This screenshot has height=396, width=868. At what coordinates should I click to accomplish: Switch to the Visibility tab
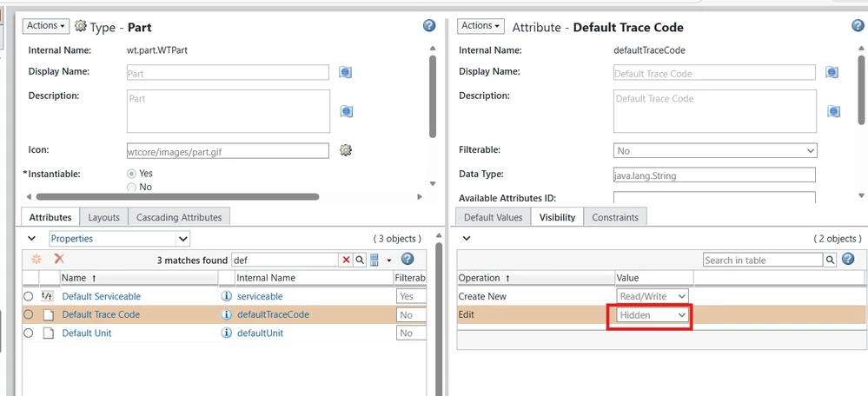coord(557,217)
